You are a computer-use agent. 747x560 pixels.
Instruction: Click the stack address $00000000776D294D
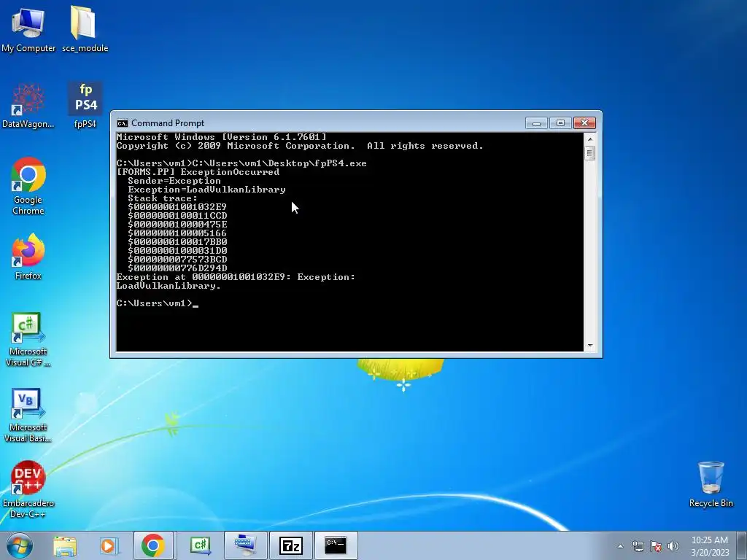(177, 268)
